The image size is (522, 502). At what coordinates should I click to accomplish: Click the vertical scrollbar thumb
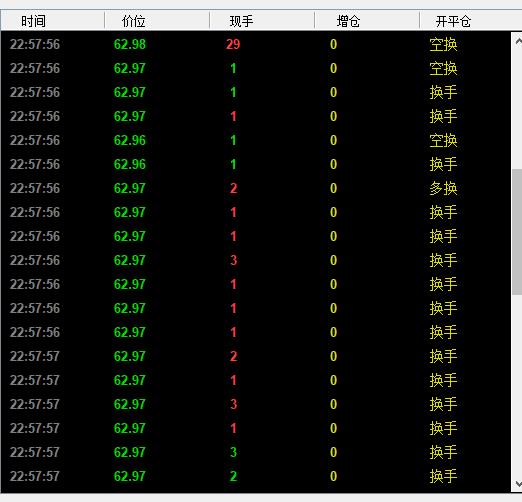pyautogui.click(x=517, y=232)
